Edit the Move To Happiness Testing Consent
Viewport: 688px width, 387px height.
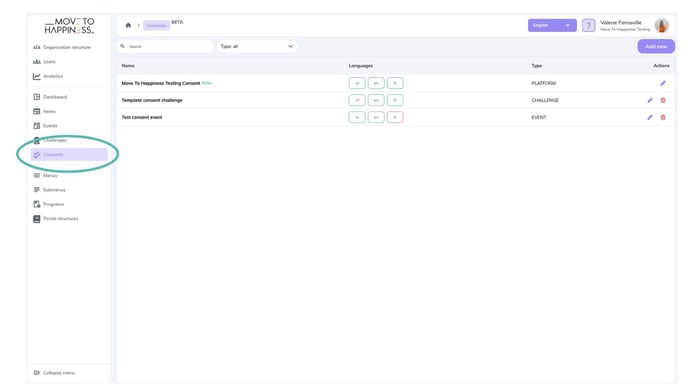coord(663,83)
